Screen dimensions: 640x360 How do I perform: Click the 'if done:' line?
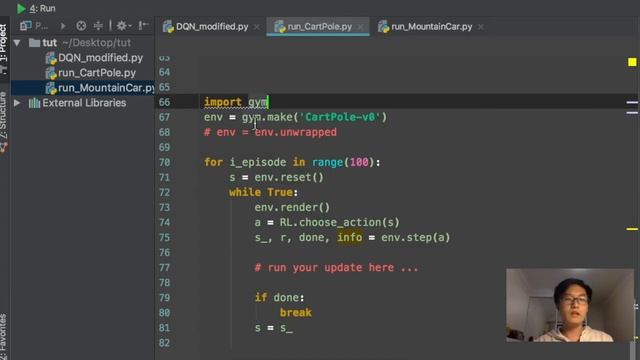pos(280,298)
